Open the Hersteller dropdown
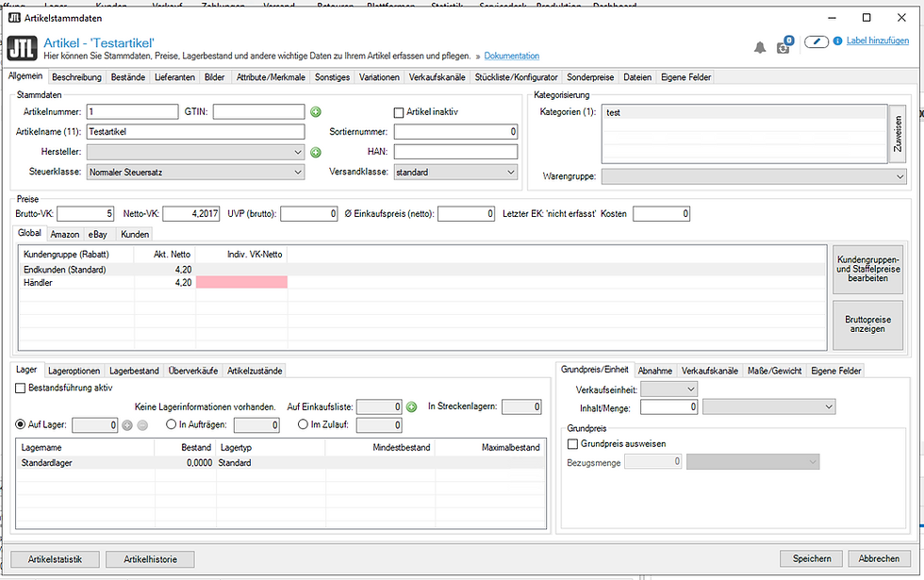This screenshot has width=924, height=580. pyautogui.click(x=196, y=152)
